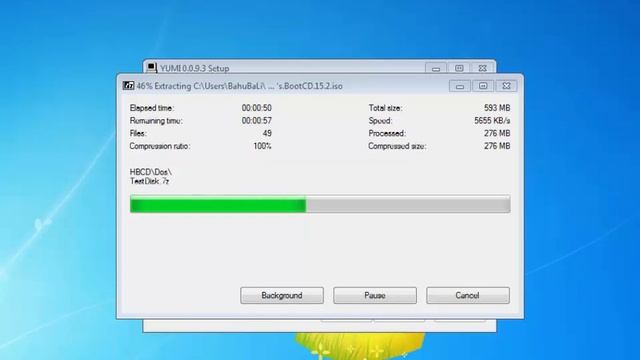This screenshot has height=360, width=640.
Task: Click the Compressed size value 276 MB
Action: click(x=497, y=146)
